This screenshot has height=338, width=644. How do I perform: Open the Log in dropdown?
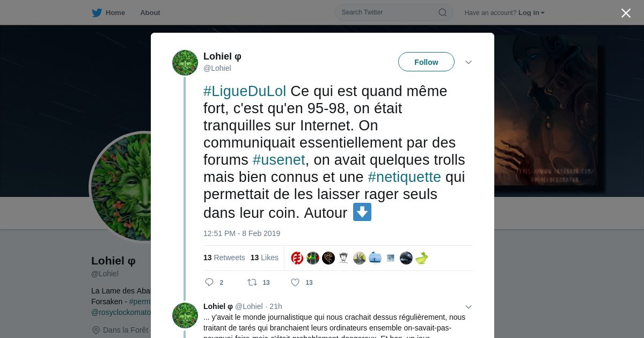531,13
